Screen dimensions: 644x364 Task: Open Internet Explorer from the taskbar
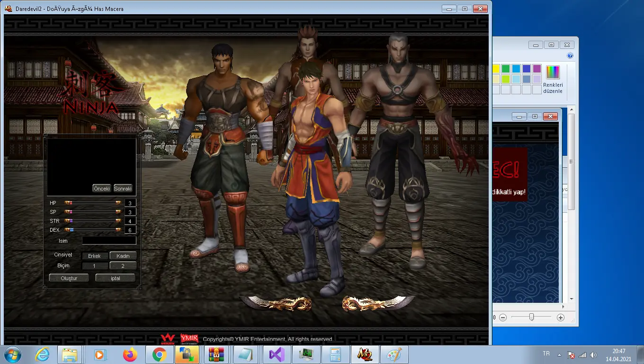(x=42, y=355)
